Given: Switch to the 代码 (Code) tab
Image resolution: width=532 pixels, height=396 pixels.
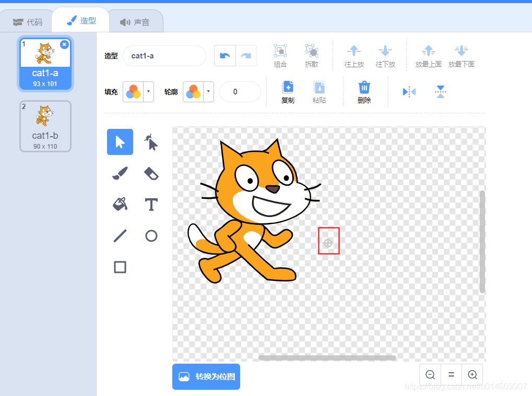Looking at the screenshot, I should (28, 22).
